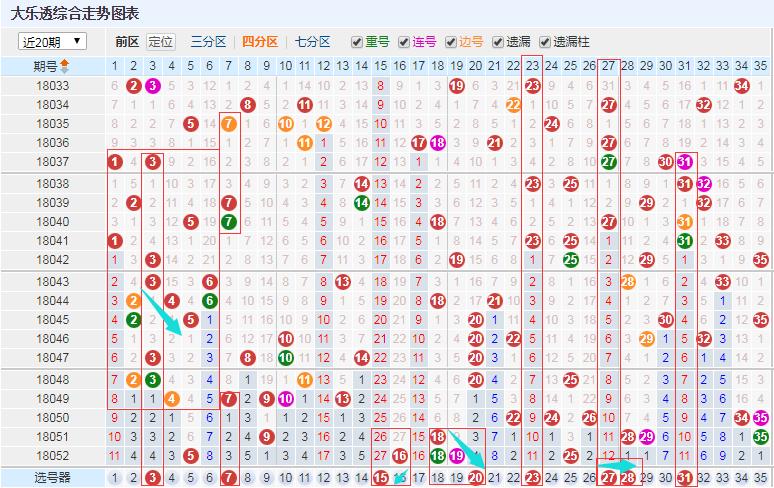Image resolution: width=774 pixels, height=488 pixels.
Task: Click green ball 27 in row 18037
Action: pos(609,162)
